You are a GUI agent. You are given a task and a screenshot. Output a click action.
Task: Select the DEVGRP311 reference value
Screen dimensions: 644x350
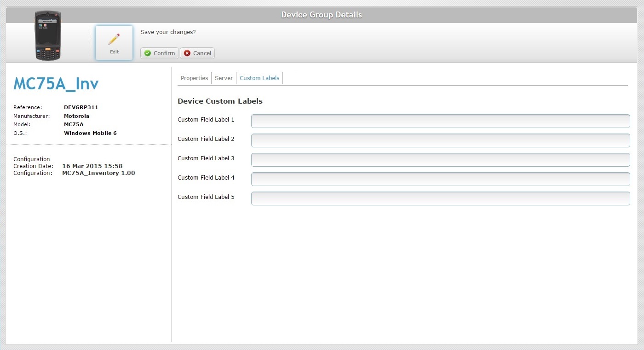click(81, 107)
